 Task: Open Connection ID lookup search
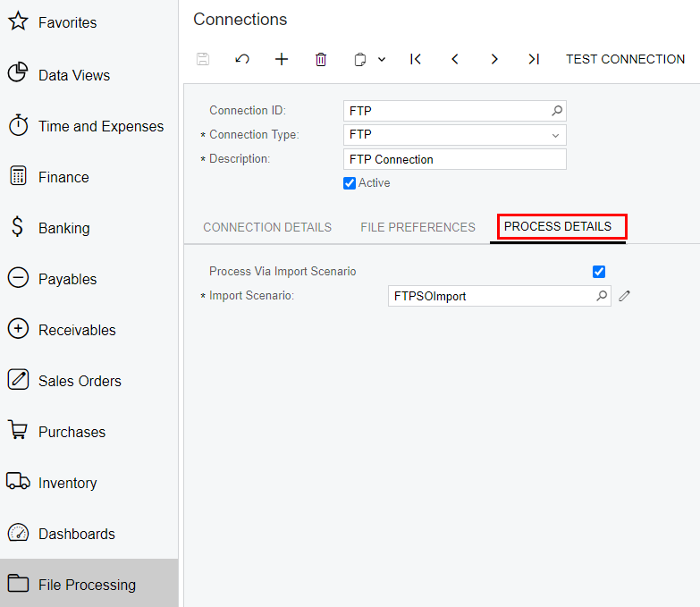pos(557,111)
